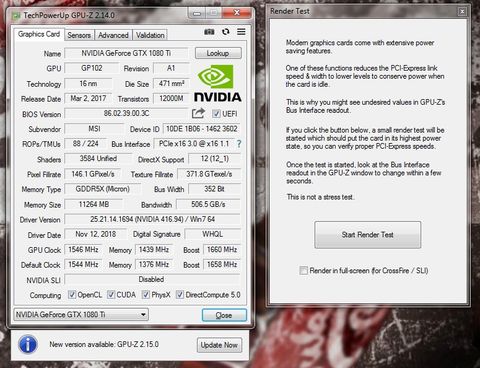This screenshot has width=480, height=368.
Task: Toggle the CUDA checkbox
Action: (111, 295)
